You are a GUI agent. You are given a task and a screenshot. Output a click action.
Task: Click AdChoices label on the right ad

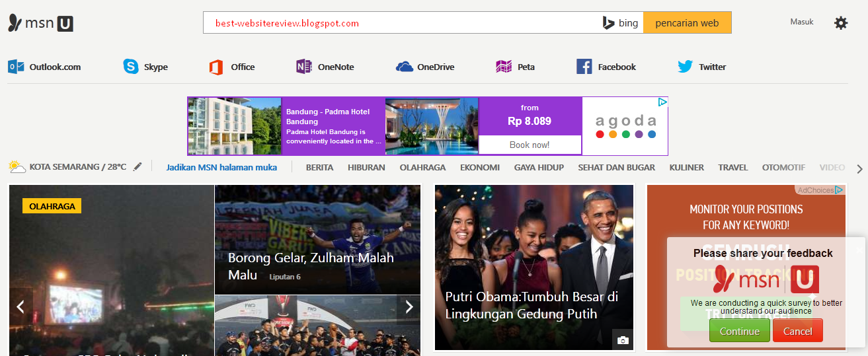click(820, 190)
